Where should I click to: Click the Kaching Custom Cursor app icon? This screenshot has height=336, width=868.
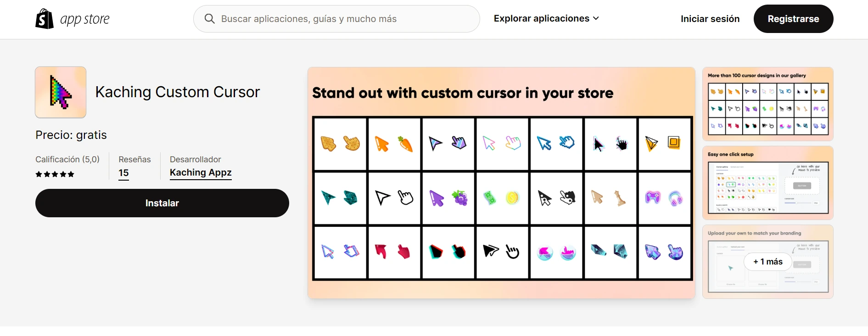[61, 92]
